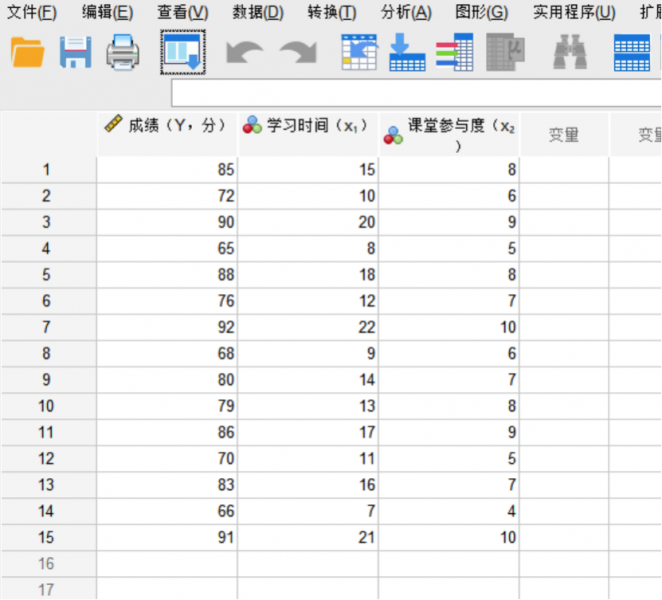Click study time cell 14 in row 9
662x600 pixels.
pos(308,380)
